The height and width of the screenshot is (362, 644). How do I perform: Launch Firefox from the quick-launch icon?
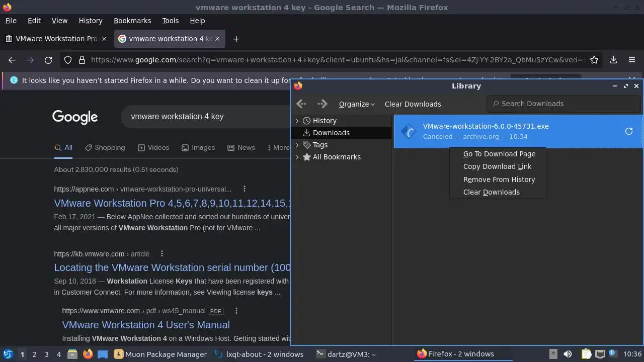tap(88, 354)
